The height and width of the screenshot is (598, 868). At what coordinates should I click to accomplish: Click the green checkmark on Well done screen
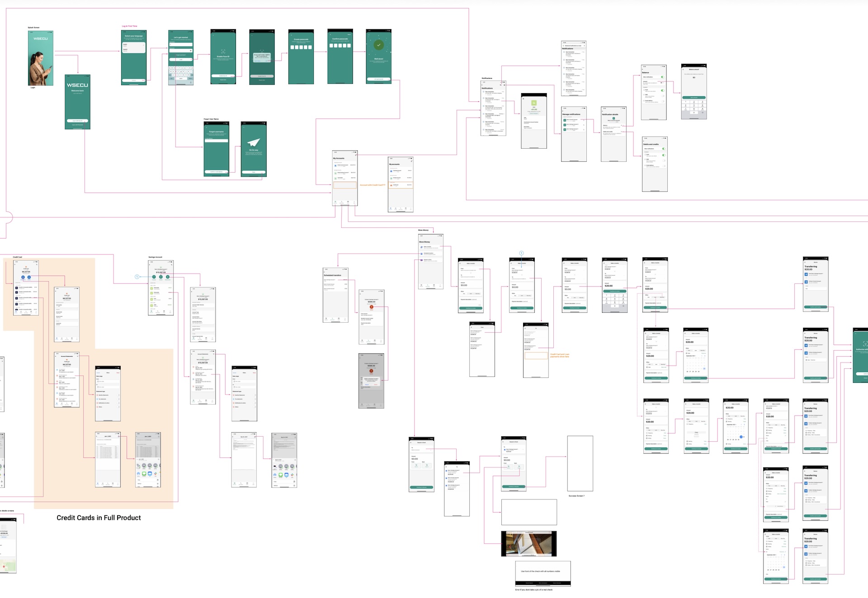[379, 45]
